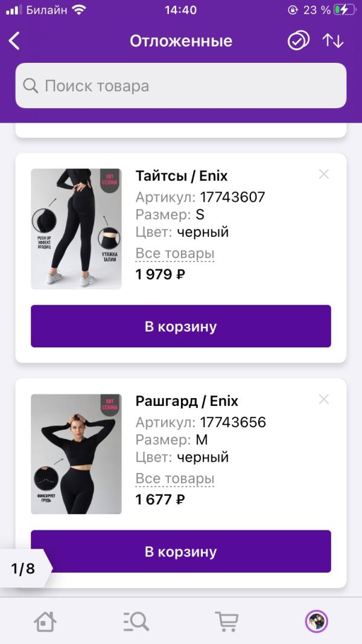Open the Тайтсы product photo
This screenshot has height=644, width=362.
pyautogui.click(x=76, y=228)
